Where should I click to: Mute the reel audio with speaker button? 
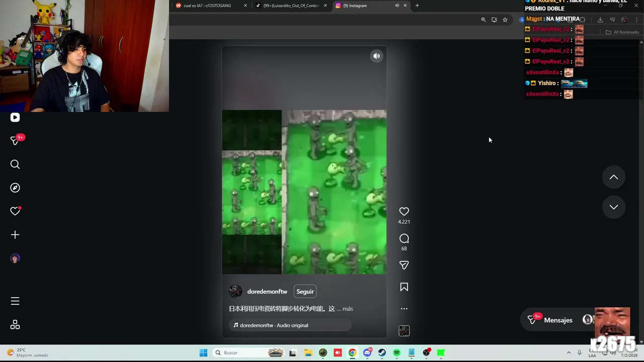click(x=376, y=56)
